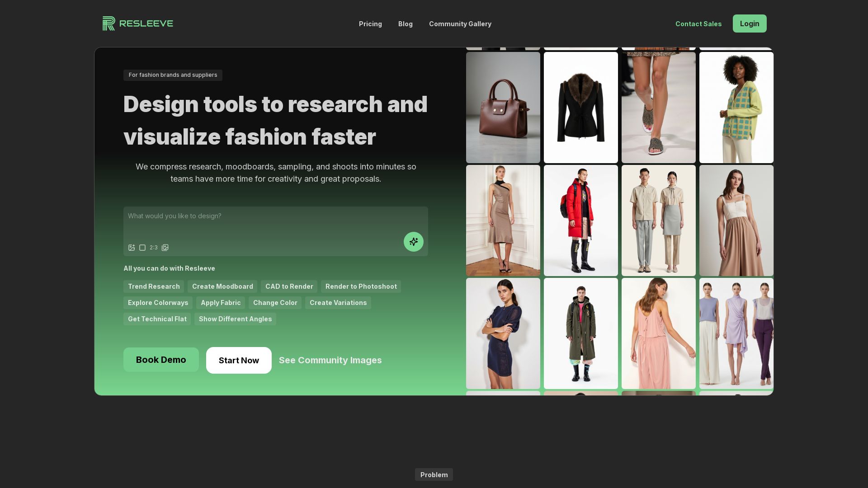Click the Start Now button
This screenshot has width=868, height=488.
tap(239, 360)
